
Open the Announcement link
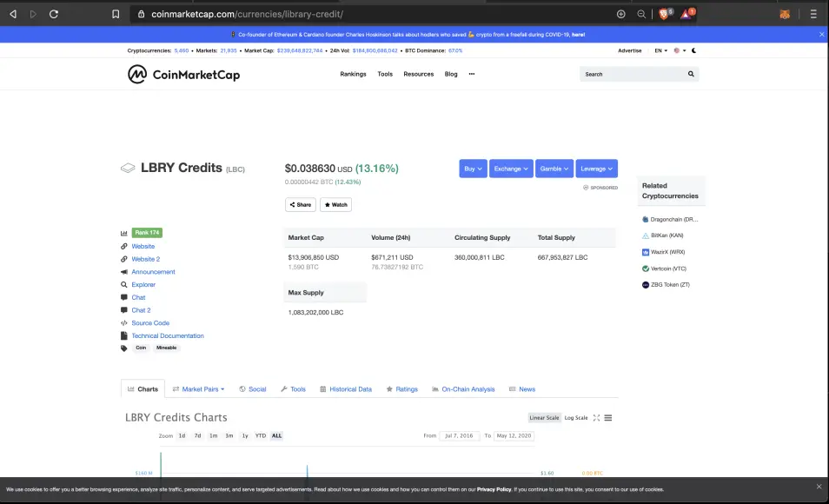pos(153,272)
